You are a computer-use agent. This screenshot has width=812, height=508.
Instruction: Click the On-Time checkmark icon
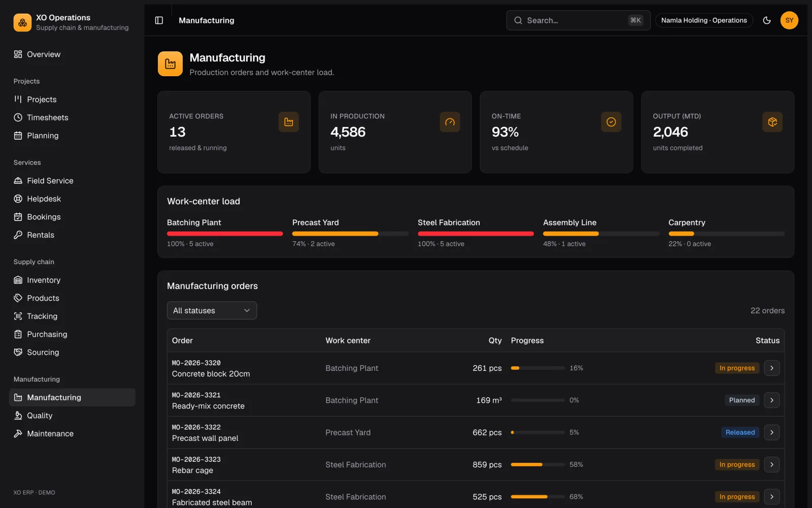pyautogui.click(x=611, y=122)
